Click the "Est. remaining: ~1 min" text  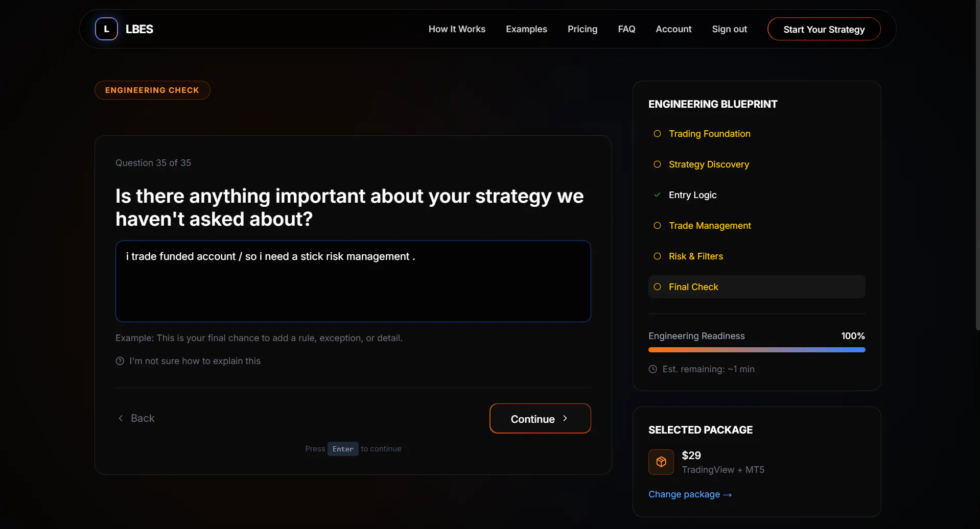[x=708, y=369]
